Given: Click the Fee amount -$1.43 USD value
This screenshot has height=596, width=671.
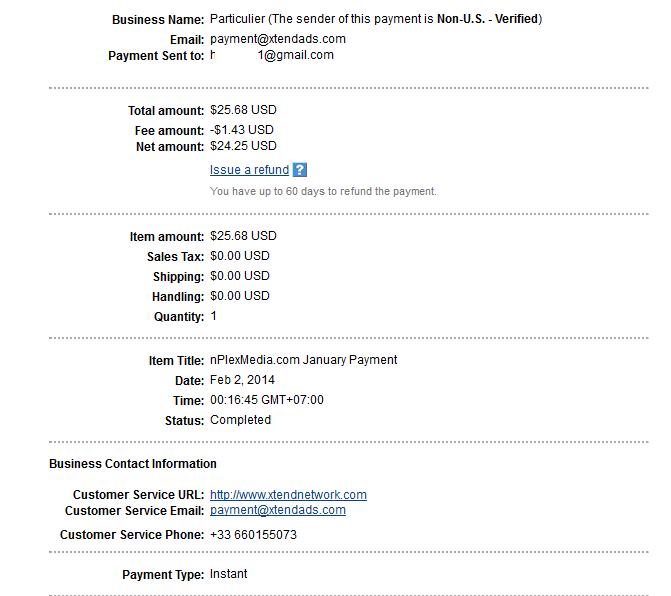Looking at the screenshot, I should 241,130.
